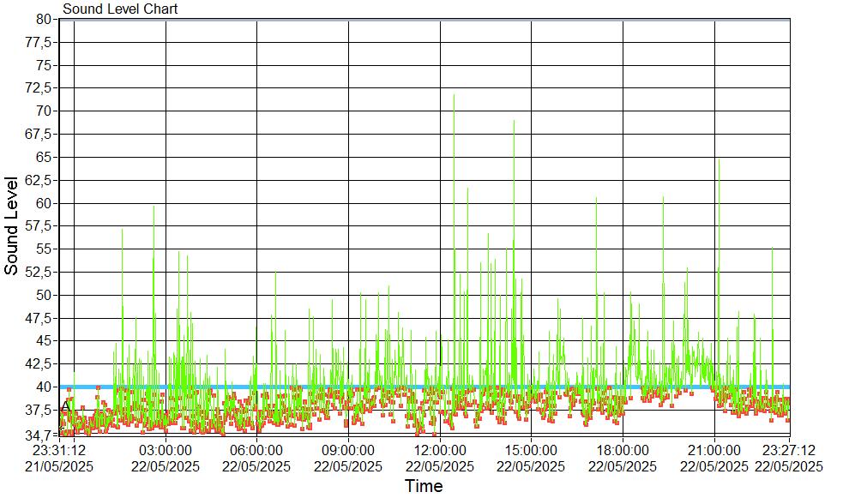849x504 pixels.
Task: Click the 12:00:00 time tick label
Action: coord(440,449)
